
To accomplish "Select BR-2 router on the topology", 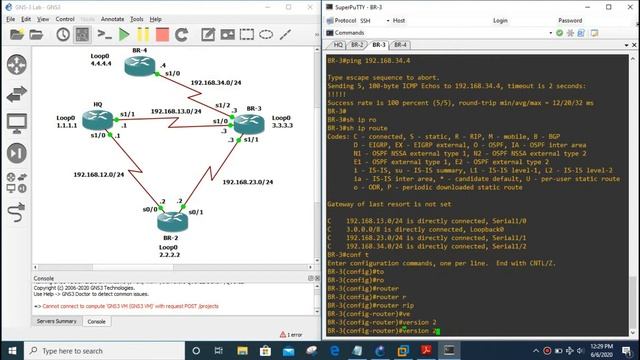I will click(173, 222).
